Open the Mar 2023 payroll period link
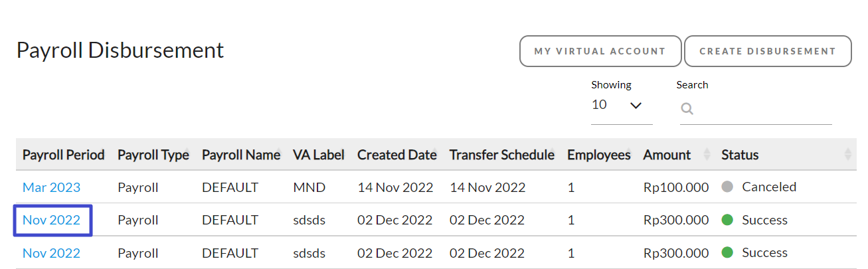Screen dimensions: 868x269 click(51, 187)
